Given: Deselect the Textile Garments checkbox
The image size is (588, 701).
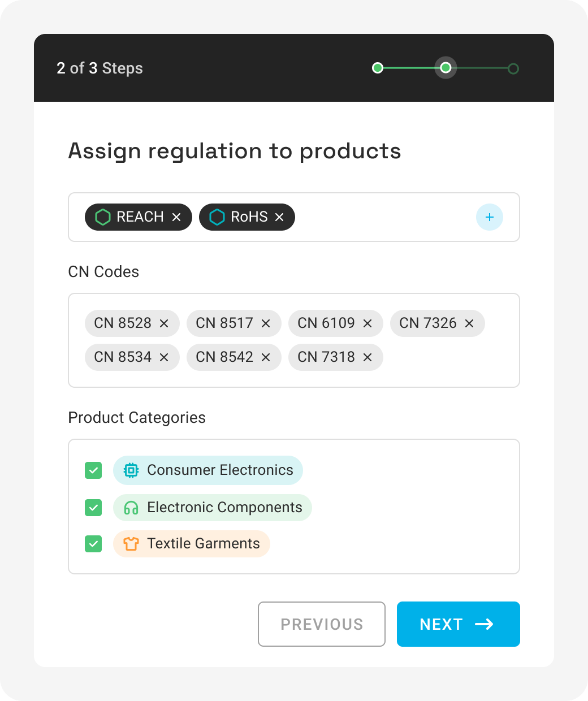Looking at the screenshot, I should [x=93, y=544].
